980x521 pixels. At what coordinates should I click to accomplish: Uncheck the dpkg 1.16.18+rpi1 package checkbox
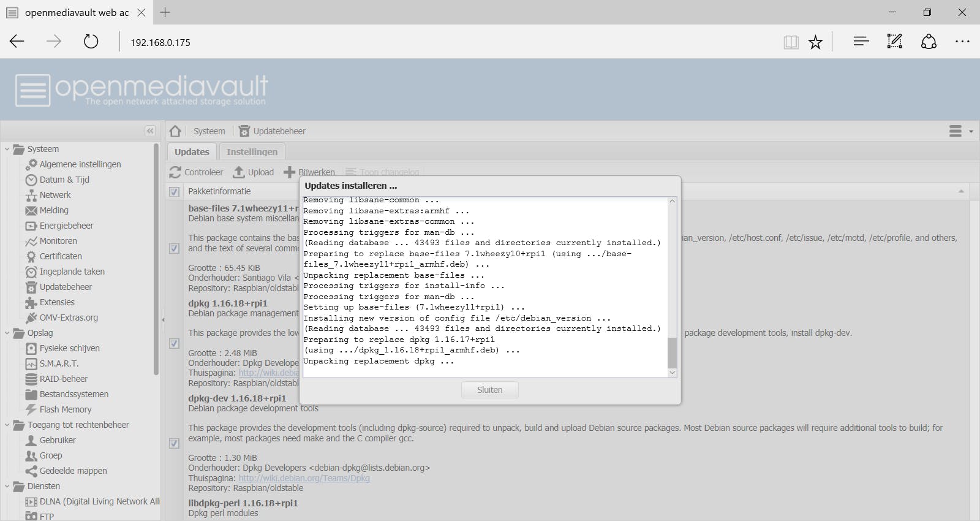[175, 343]
